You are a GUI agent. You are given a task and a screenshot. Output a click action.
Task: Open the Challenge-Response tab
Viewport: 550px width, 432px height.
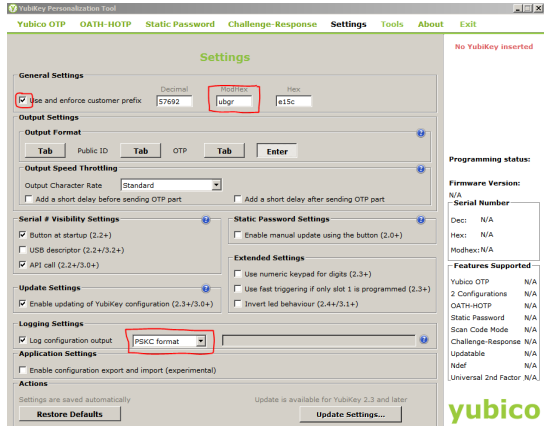coord(273,24)
